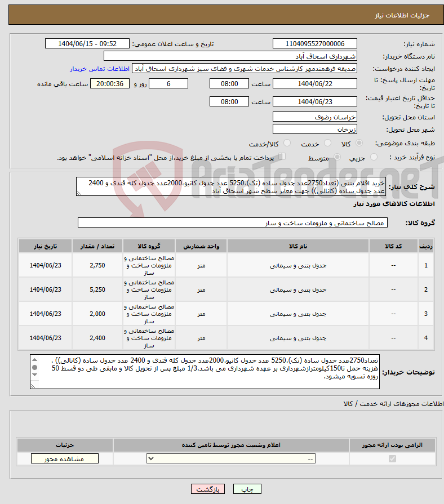Click the buyer notes text area

pos(205,372)
